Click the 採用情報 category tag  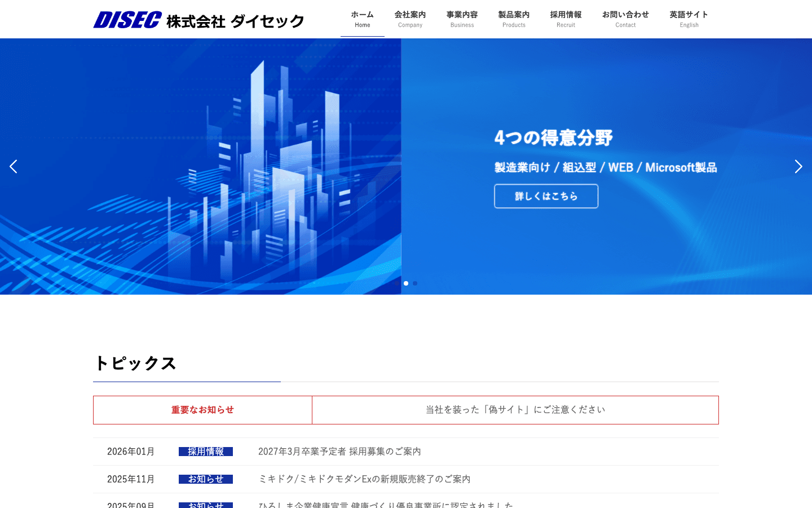tap(206, 452)
